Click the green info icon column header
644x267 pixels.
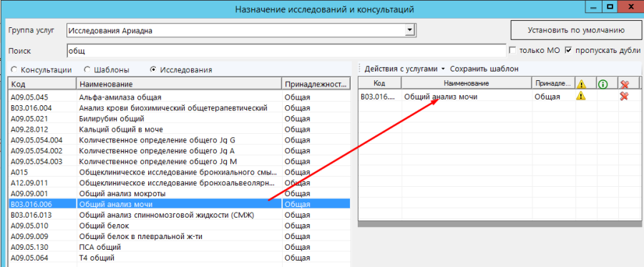(x=602, y=84)
